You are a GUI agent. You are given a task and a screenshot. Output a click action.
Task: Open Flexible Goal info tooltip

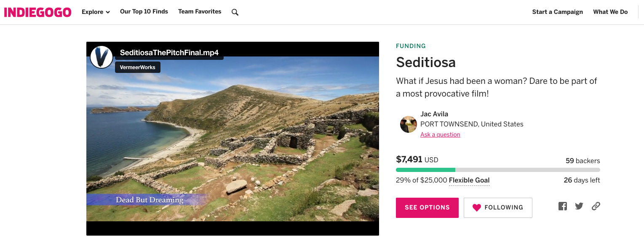pos(469,180)
